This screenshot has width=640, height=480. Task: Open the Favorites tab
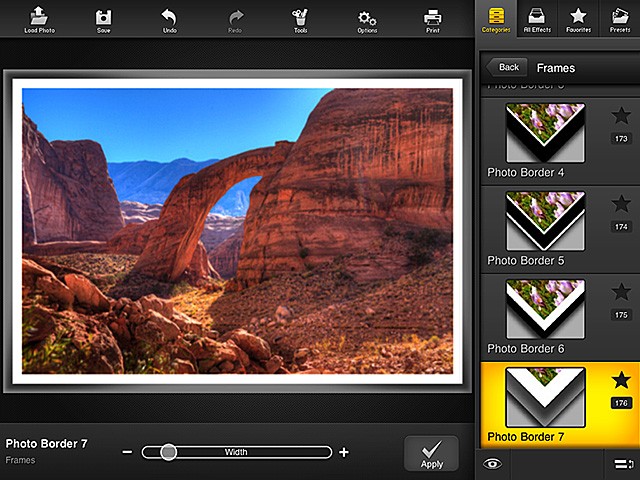pyautogui.click(x=578, y=18)
